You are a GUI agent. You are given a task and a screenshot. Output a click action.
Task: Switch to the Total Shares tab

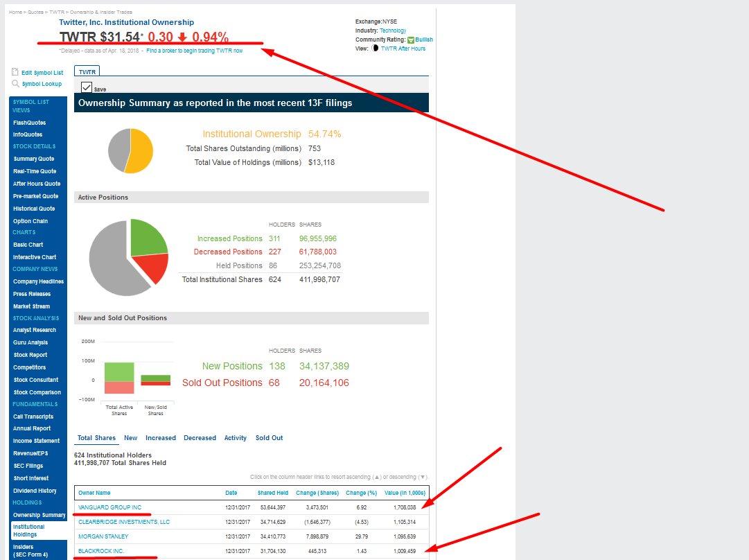[96, 438]
